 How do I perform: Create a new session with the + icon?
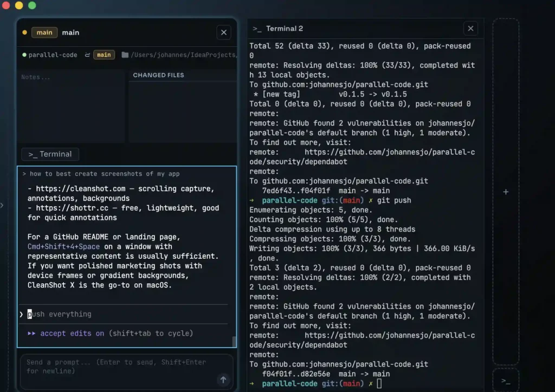tap(506, 192)
